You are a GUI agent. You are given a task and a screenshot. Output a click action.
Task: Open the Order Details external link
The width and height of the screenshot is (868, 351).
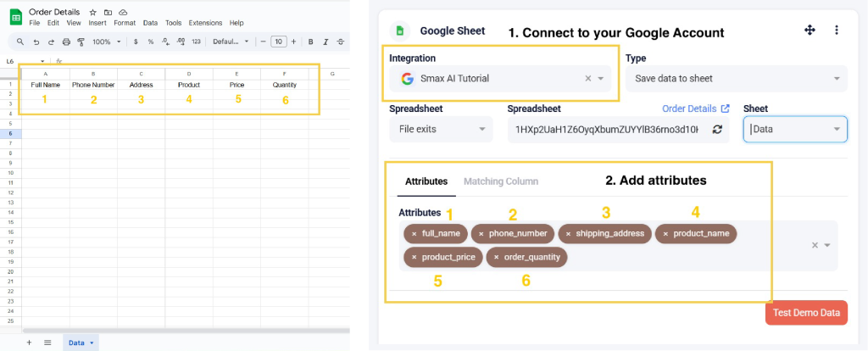(x=696, y=109)
